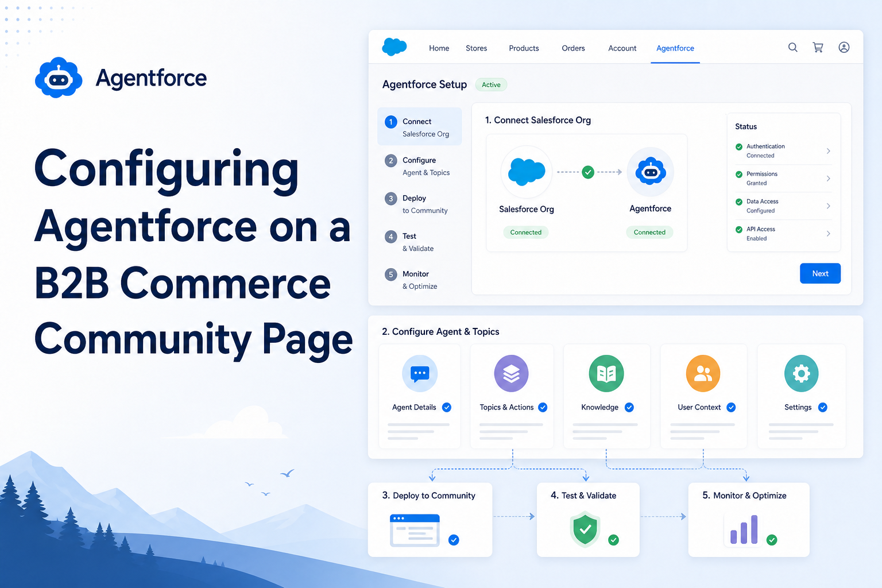Select the Knowledge book icon

(x=606, y=373)
